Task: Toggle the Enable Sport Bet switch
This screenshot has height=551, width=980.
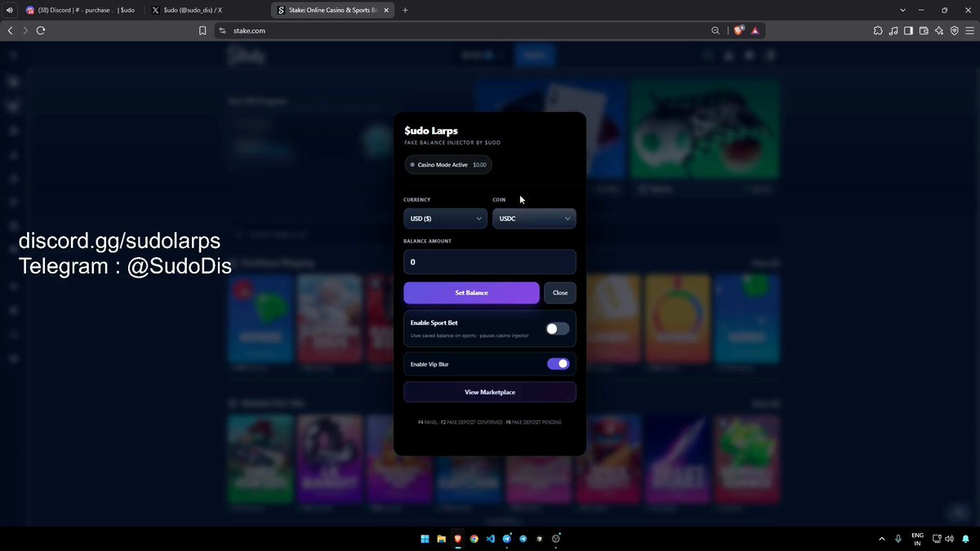Action: coord(558,328)
